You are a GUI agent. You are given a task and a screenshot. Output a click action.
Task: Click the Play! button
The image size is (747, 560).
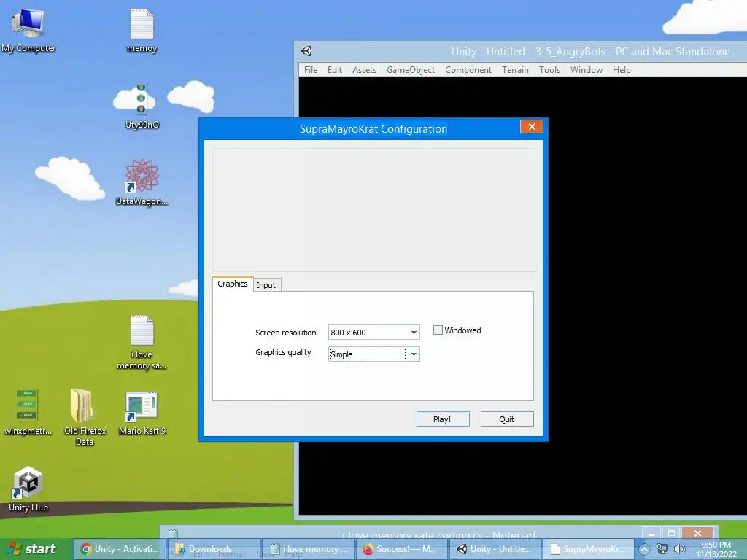pyautogui.click(x=443, y=419)
